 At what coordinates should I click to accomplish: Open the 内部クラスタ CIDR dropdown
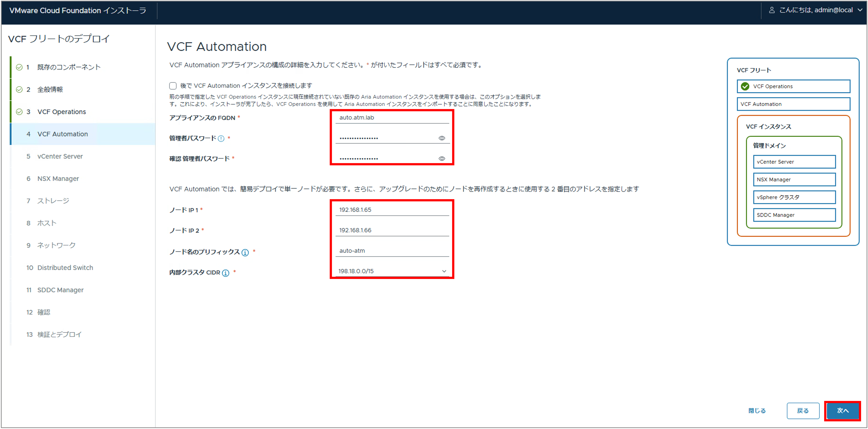pyautogui.click(x=392, y=271)
